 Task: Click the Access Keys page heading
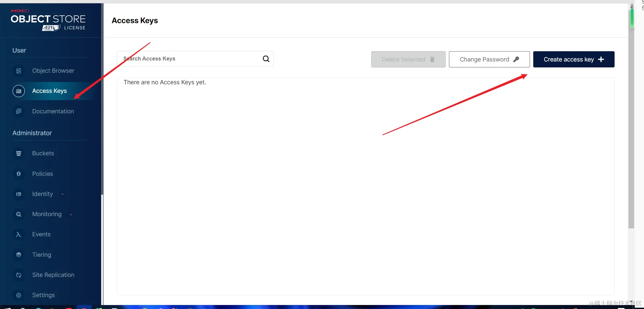tap(135, 20)
